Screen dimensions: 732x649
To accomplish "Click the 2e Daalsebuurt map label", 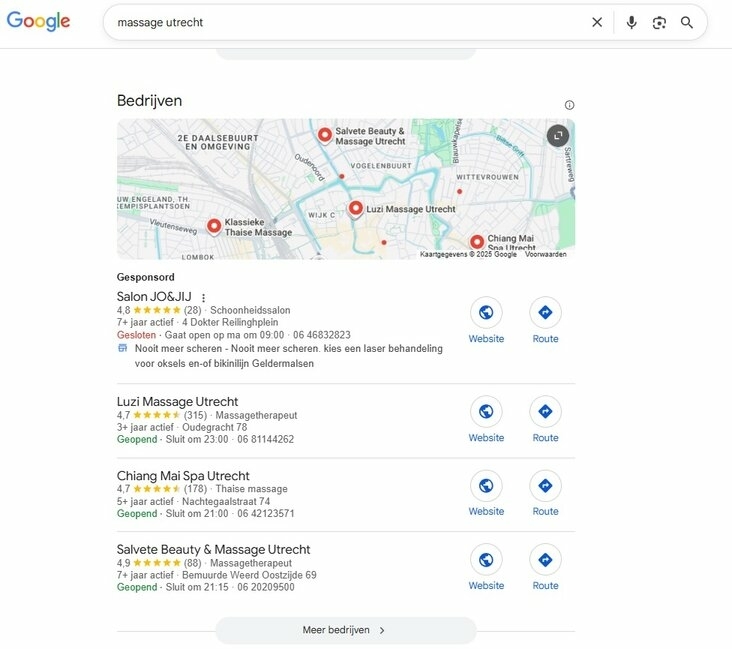I will pyautogui.click(x=218, y=142).
